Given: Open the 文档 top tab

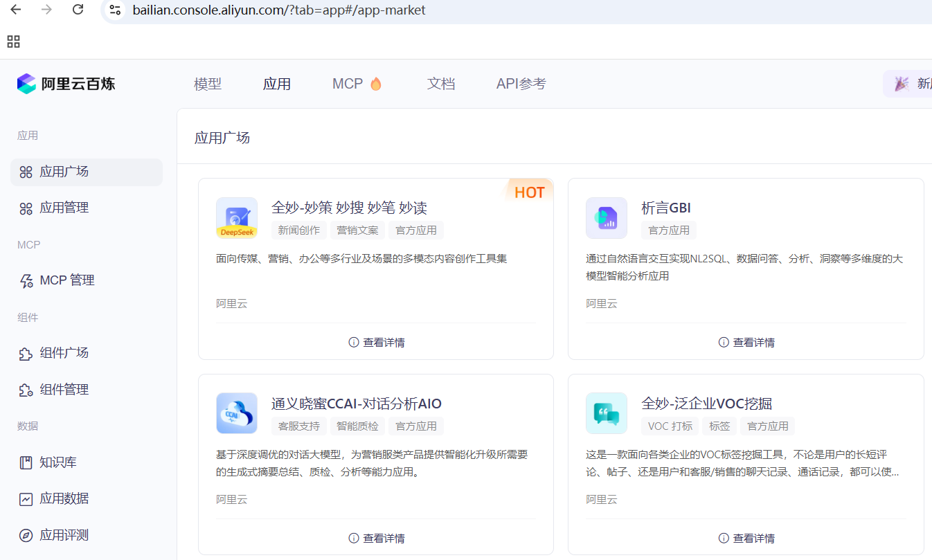Looking at the screenshot, I should click(x=441, y=84).
